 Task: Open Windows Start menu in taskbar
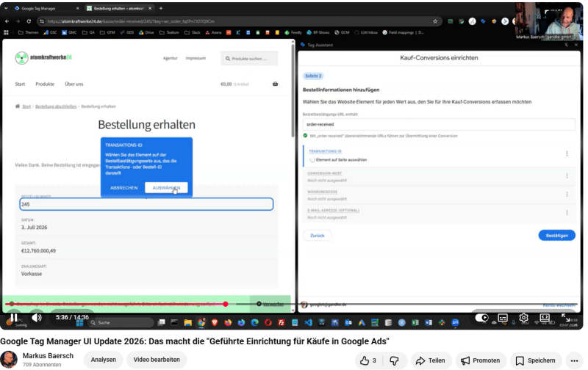pyautogui.click(x=80, y=322)
